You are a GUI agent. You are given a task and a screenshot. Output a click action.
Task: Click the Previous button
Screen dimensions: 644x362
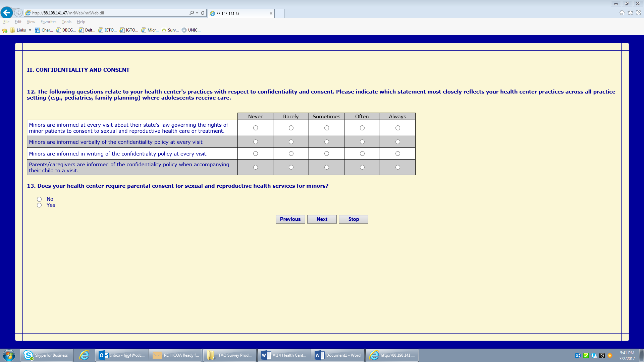tap(290, 219)
